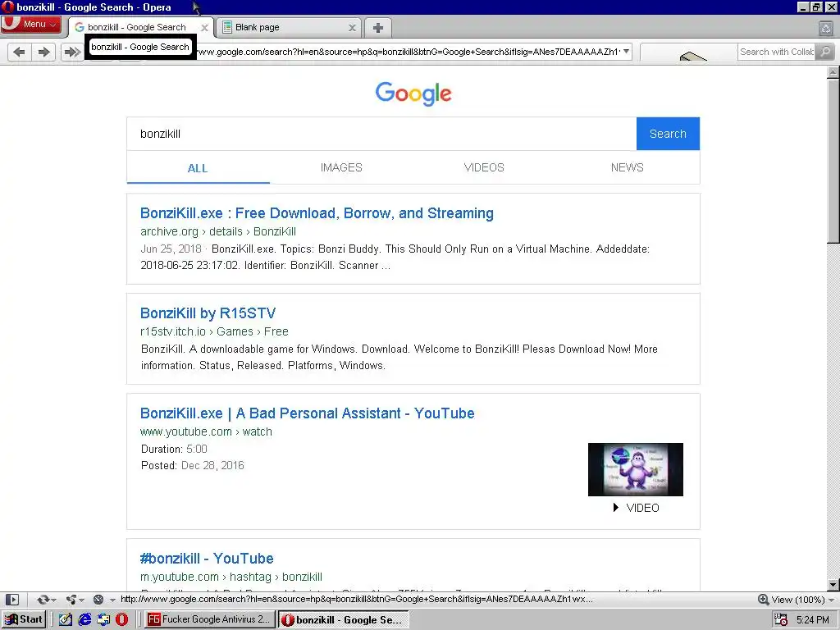
Task: Click the Google logo
Action: coord(413,94)
